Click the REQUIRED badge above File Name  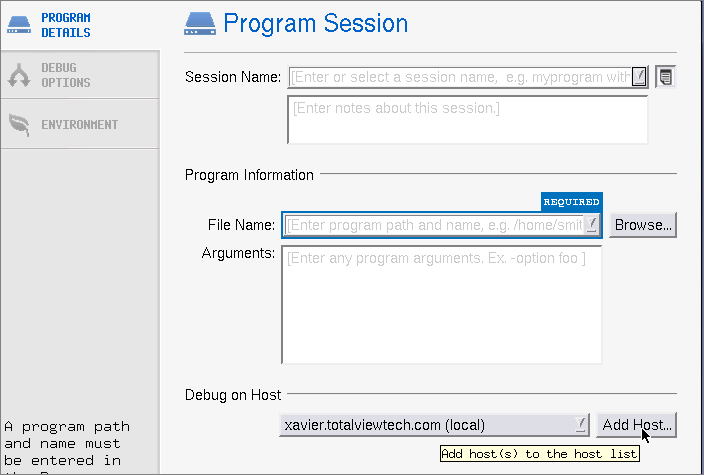[571, 202]
